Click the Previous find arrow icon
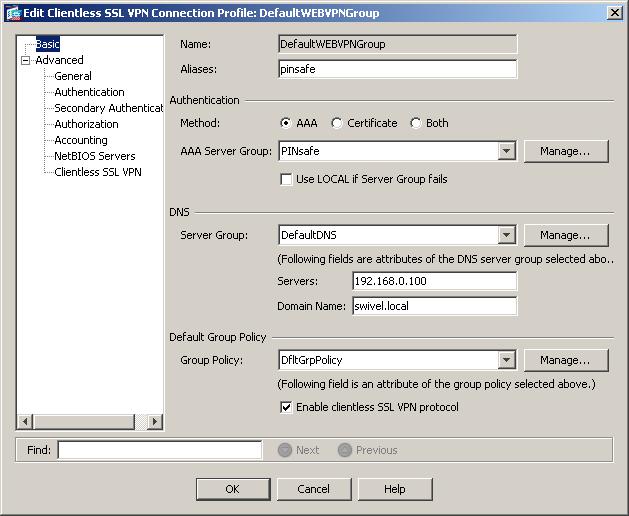Viewport: 629px width, 516px height. click(345, 450)
